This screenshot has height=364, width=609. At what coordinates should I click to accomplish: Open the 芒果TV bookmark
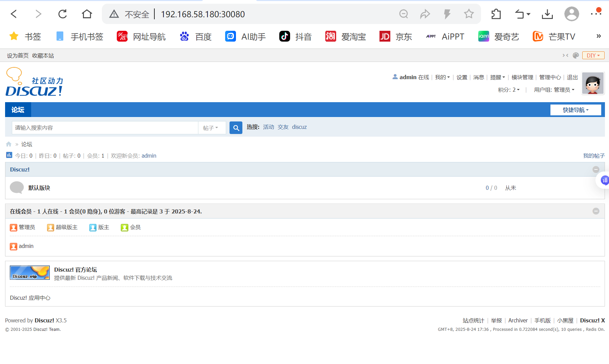554,36
